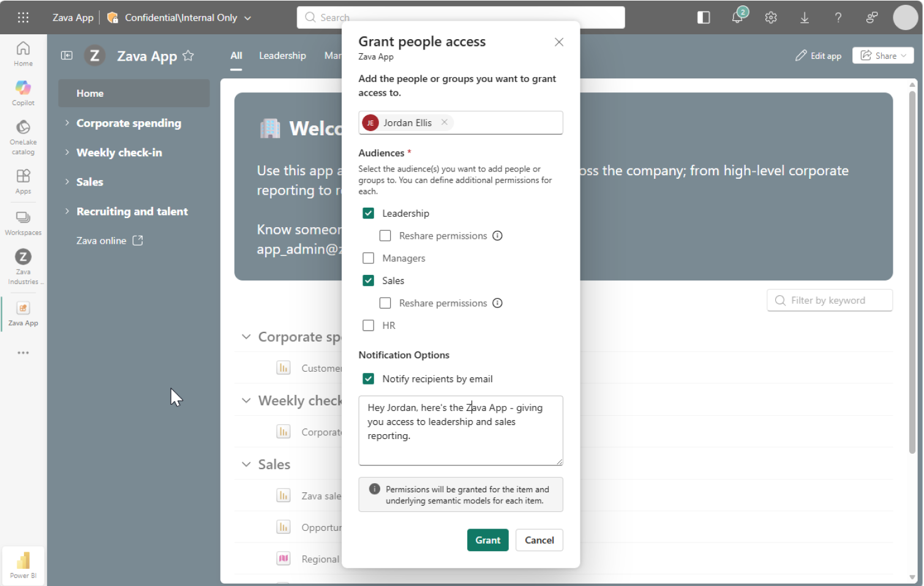Collapse the navigation pane icon
Screen dimensions: 924x586
tap(67, 56)
